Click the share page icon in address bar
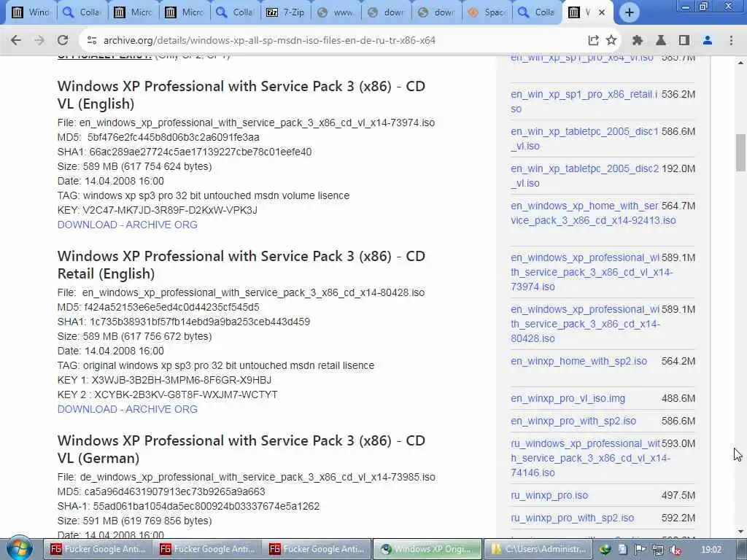 coord(593,41)
